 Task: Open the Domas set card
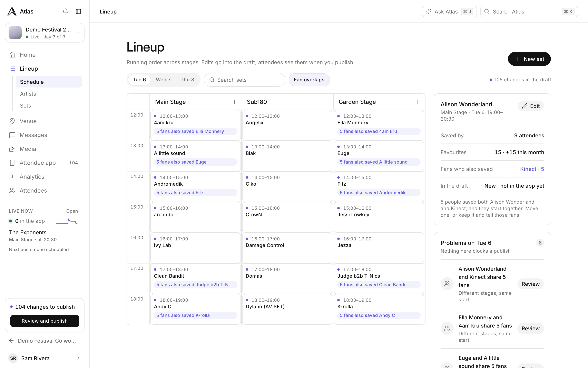[x=287, y=278]
